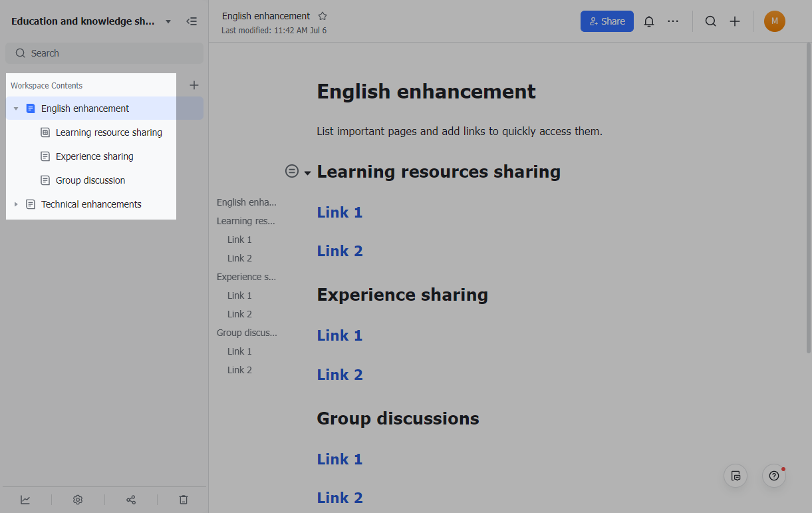Screen dimensions: 812x513
Task: Click the plus icon beside the avatar
Action: (735, 21)
